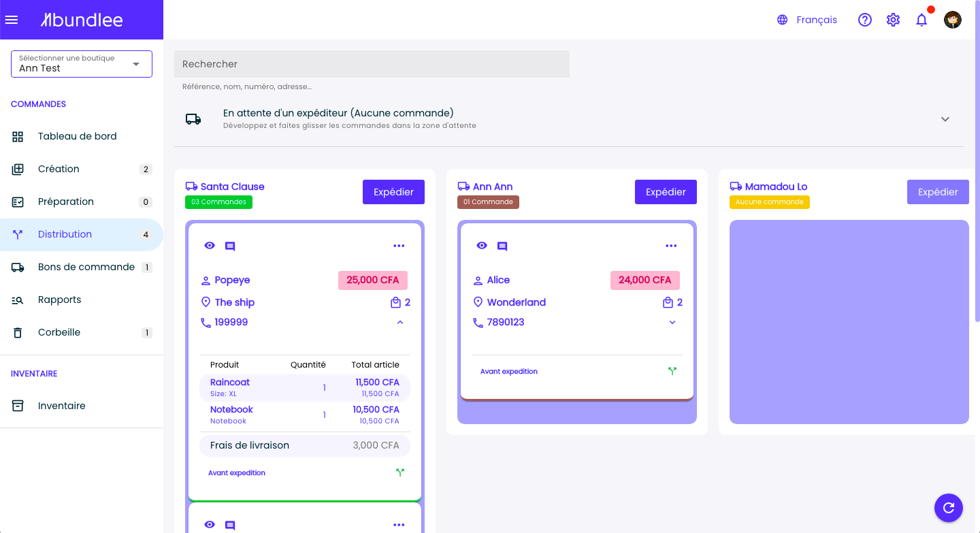
Task: Click the Santa Clause shipper name
Action: 232,187
